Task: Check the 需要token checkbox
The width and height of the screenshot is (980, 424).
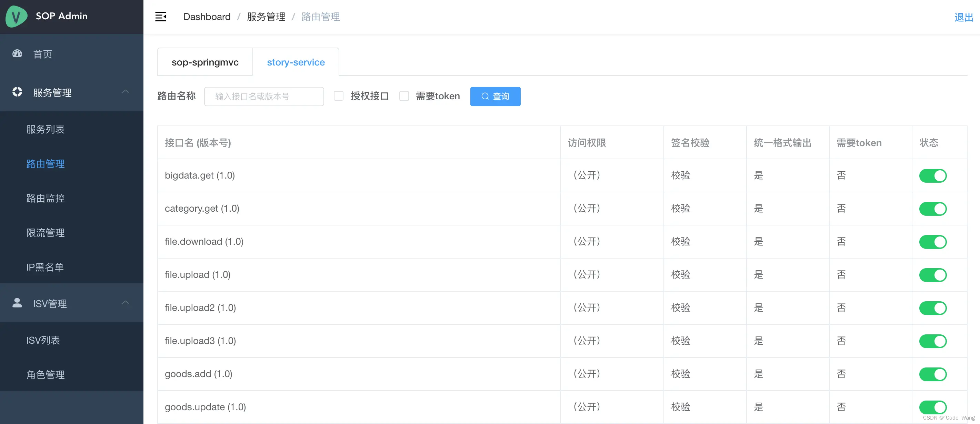Action: point(404,96)
